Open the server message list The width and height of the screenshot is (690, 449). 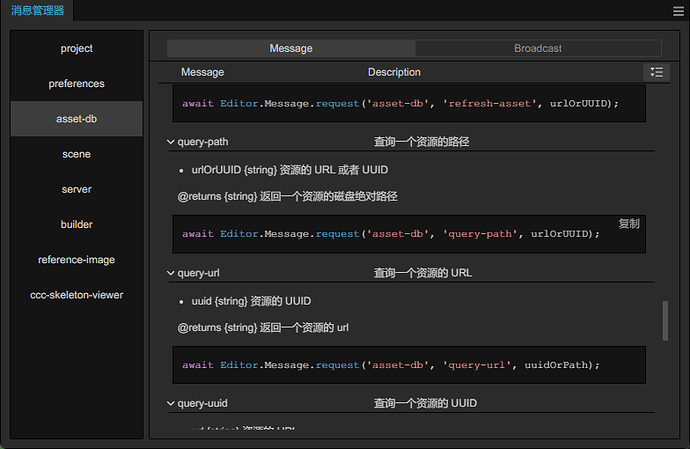[77, 189]
